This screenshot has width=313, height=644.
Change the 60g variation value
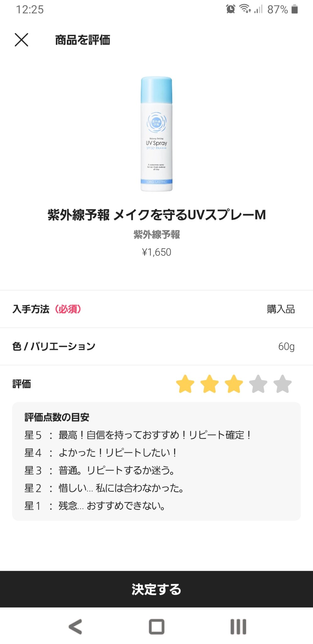coord(286,346)
